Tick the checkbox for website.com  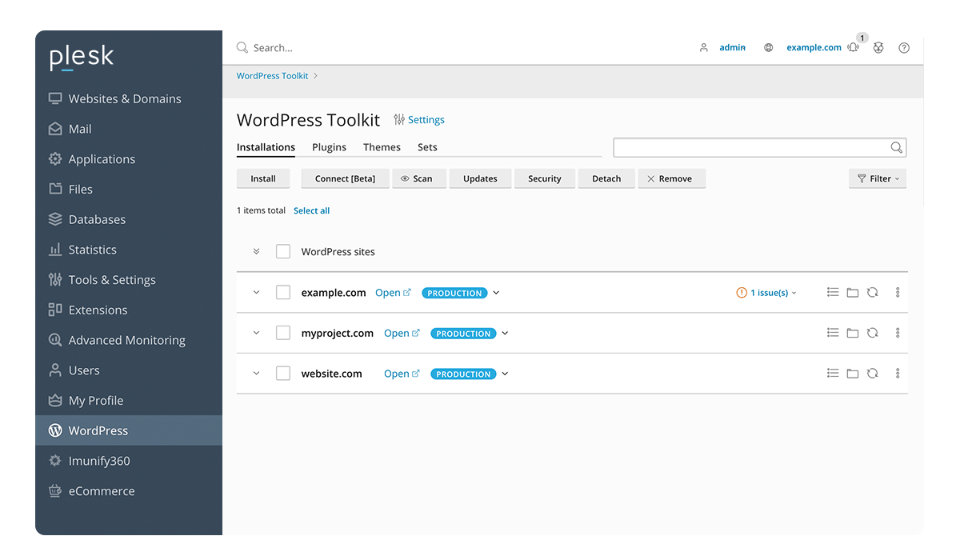tap(282, 373)
